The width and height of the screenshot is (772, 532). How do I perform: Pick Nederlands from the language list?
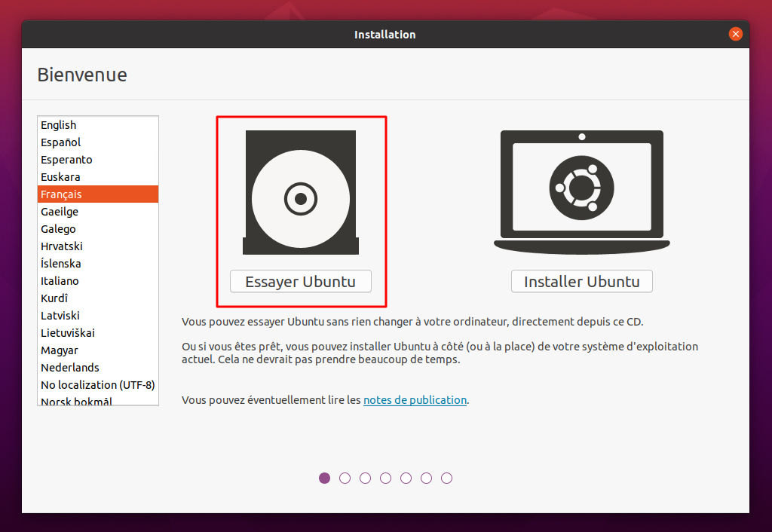(98, 368)
